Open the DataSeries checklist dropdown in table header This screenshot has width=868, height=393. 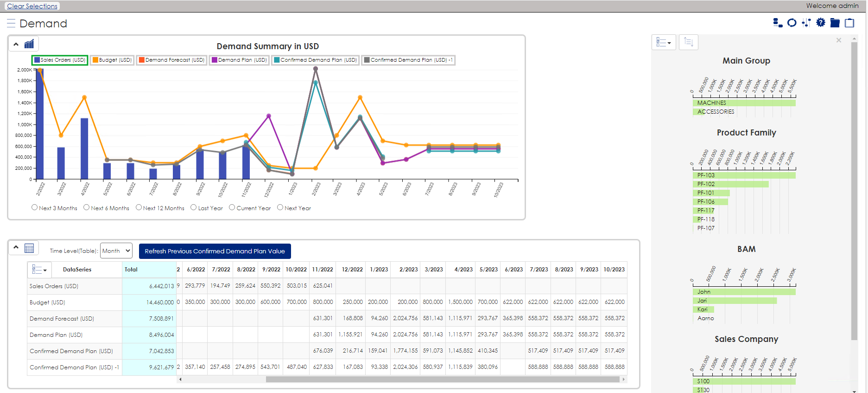(x=39, y=270)
